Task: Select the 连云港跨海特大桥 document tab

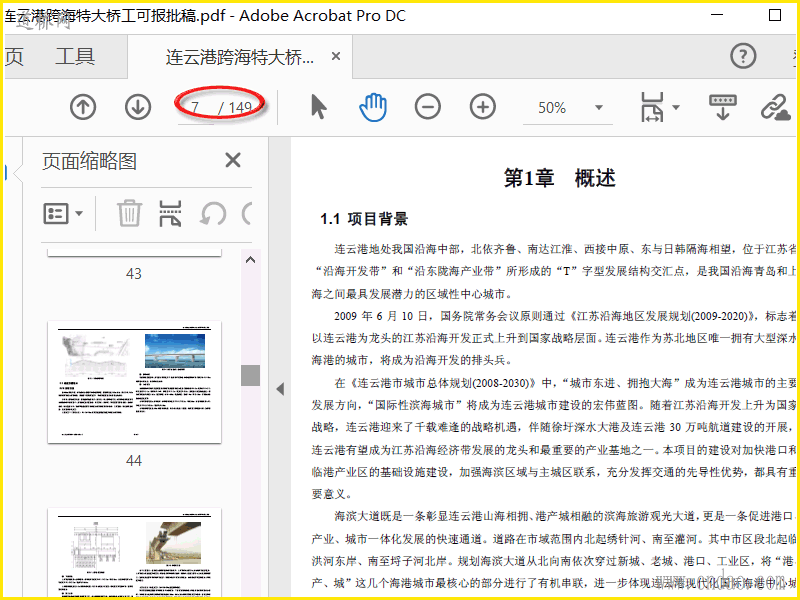Action: coord(240,57)
